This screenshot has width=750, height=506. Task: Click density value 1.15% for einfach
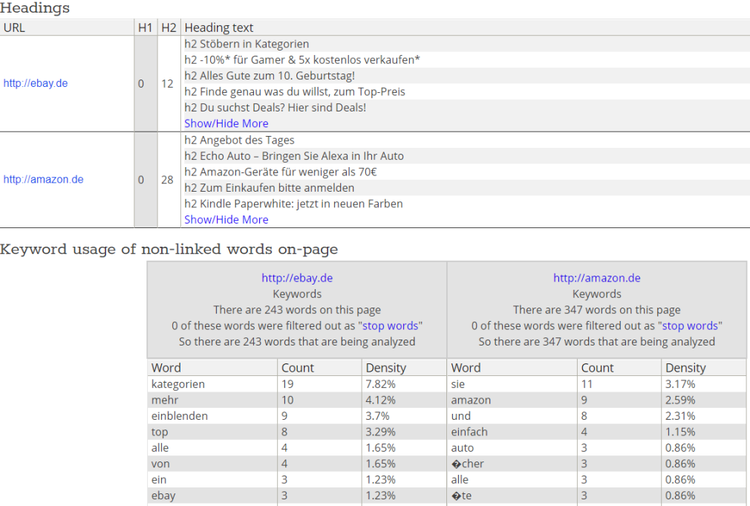coord(680,432)
